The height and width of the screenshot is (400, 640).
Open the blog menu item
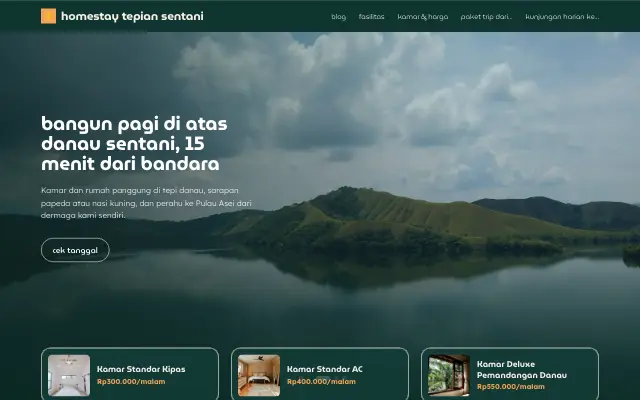pyautogui.click(x=338, y=17)
